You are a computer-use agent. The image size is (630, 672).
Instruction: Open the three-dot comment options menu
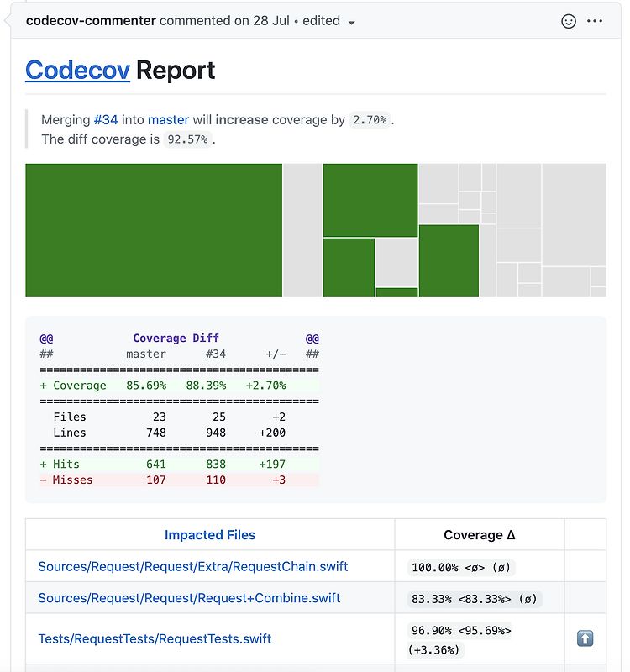pos(595,21)
